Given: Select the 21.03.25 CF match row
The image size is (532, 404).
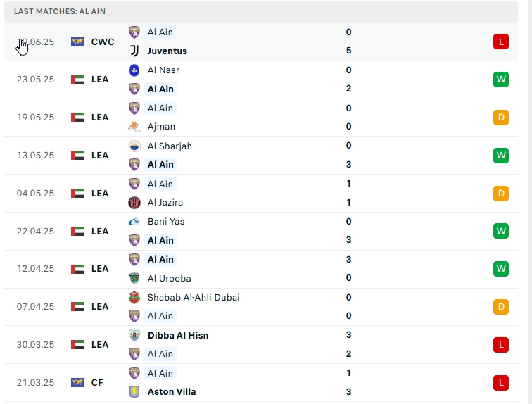Looking at the screenshot, I should point(266,382).
